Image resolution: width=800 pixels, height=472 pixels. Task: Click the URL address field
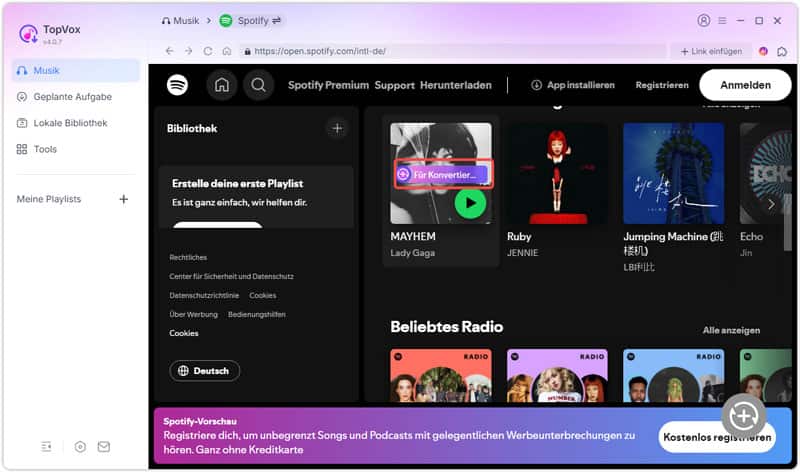tap(450, 51)
